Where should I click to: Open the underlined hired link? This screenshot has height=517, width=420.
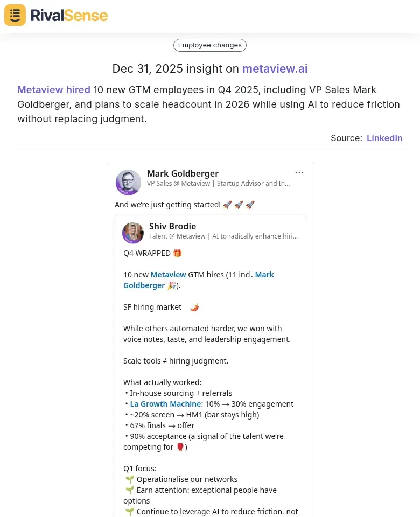(x=78, y=89)
